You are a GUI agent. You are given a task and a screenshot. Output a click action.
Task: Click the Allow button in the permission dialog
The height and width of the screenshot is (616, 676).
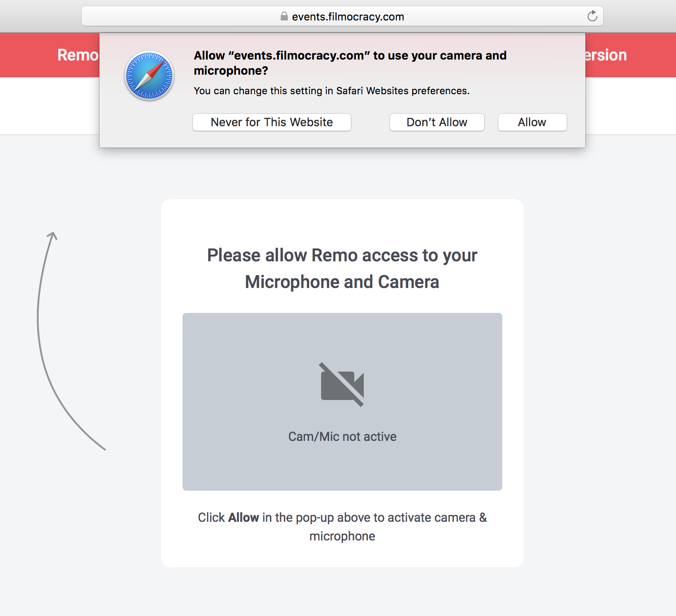[532, 122]
